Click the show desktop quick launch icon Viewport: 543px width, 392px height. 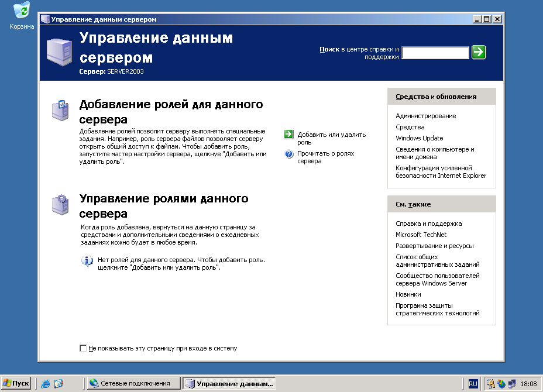point(59,383)
